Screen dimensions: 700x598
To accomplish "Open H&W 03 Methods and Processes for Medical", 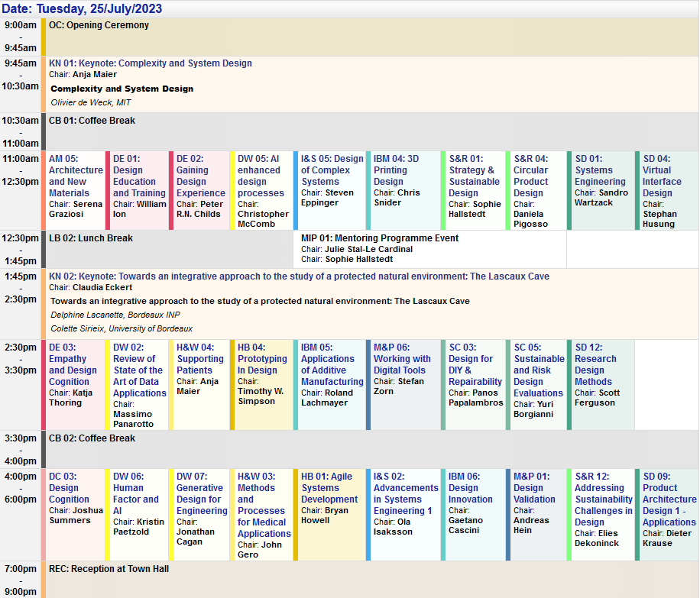I will click(264, 505).
